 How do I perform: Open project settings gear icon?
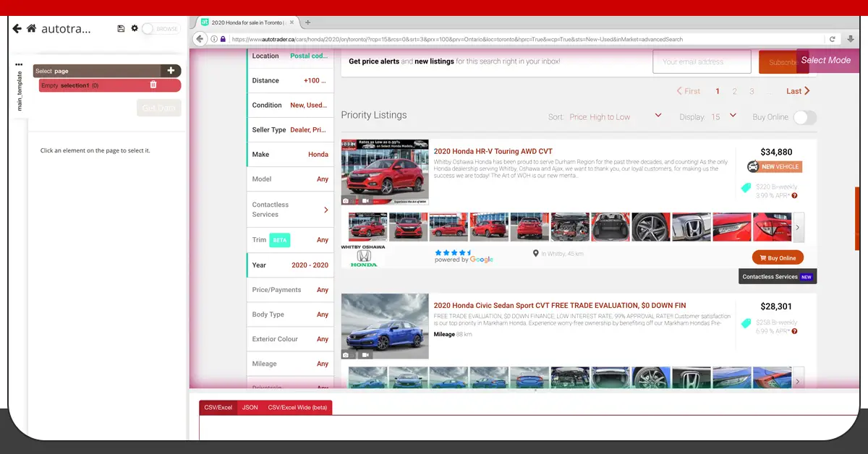point(134,28)
